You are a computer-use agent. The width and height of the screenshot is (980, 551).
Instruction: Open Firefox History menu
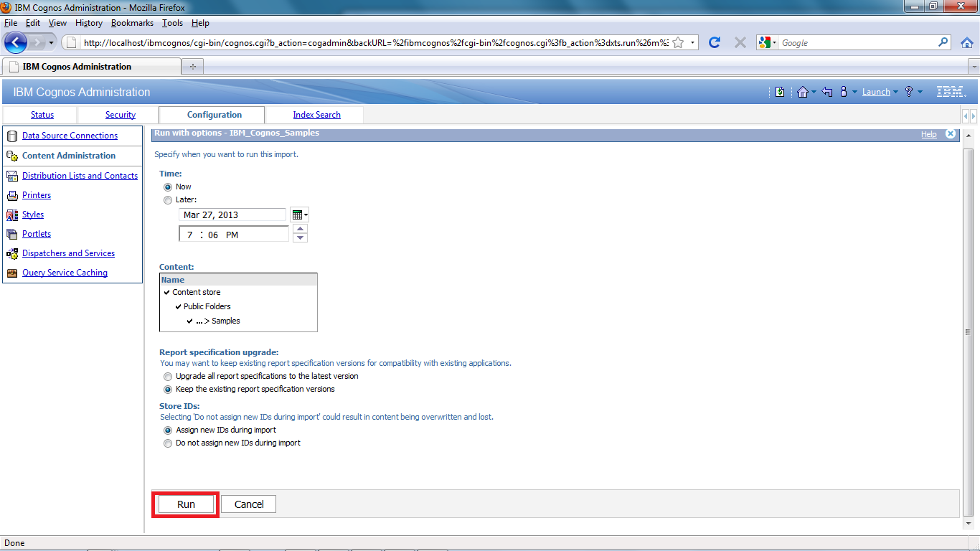click(89, 23)
